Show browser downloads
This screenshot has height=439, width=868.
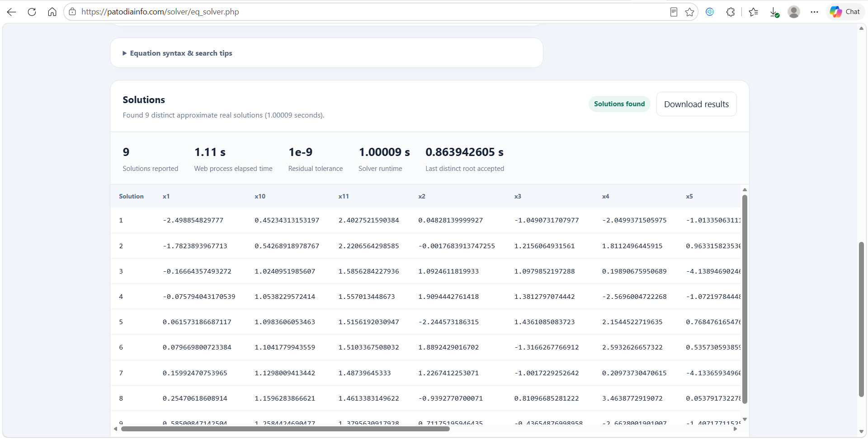tap(774, 12)
